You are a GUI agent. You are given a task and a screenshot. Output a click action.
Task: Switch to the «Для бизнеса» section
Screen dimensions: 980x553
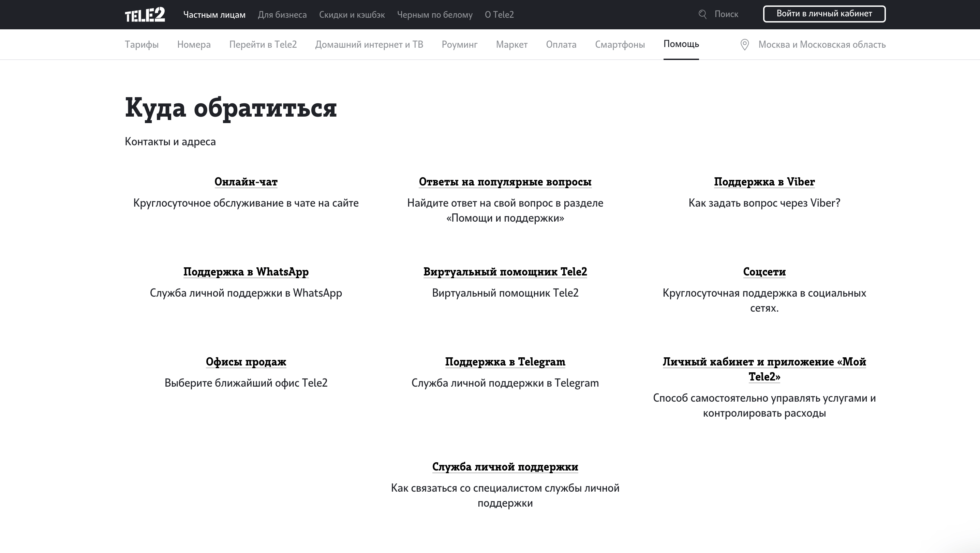pos(282,15)
